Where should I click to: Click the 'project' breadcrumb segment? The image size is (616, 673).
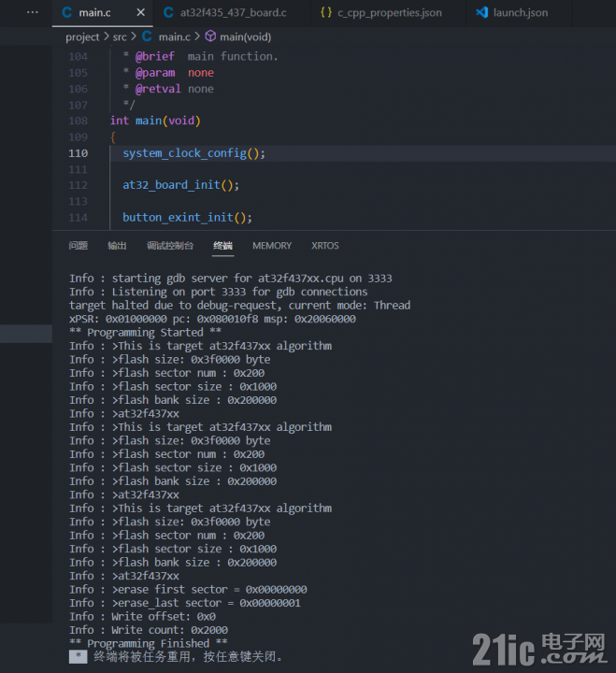pos(82,37)
